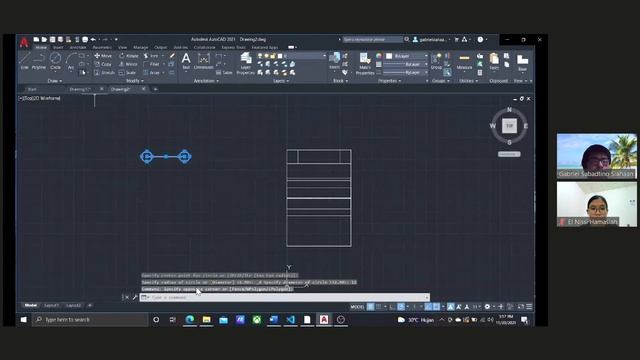Click the help search keyword field
Screen dimensions: 640x360
372,40
